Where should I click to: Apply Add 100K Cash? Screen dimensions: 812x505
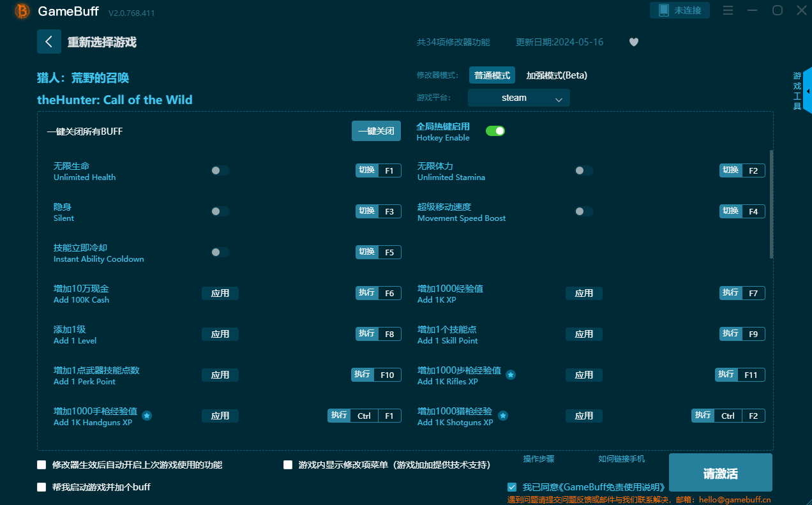[x=220, y=293]
